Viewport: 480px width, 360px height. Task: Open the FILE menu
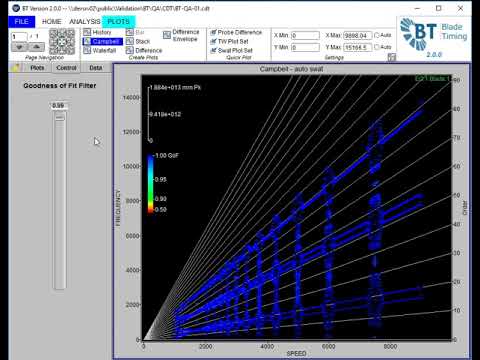[x=22, y=22]
